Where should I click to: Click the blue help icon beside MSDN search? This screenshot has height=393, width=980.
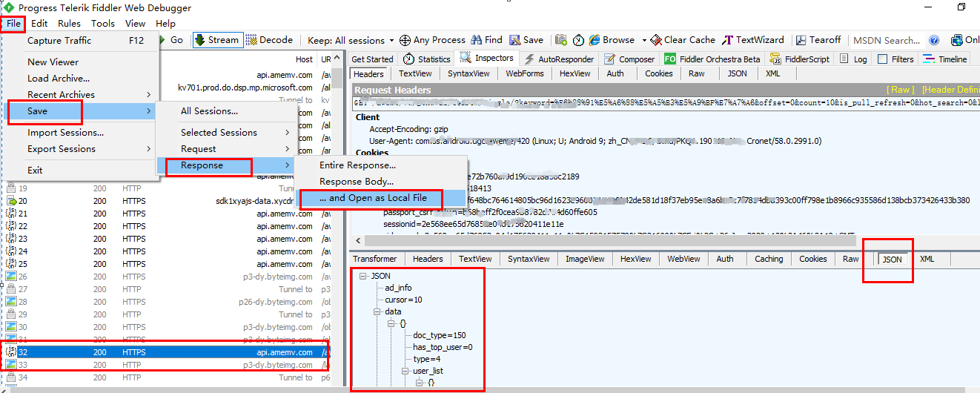[x=934, y=40]
